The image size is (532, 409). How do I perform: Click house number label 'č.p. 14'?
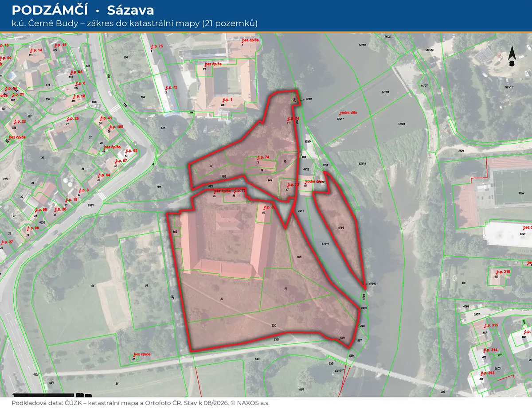pos(36,50)
